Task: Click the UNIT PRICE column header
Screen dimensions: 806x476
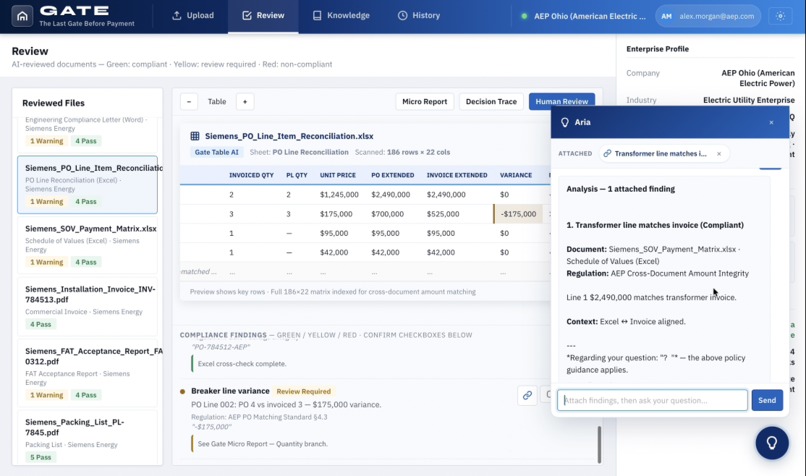Action: pos(338,175)
